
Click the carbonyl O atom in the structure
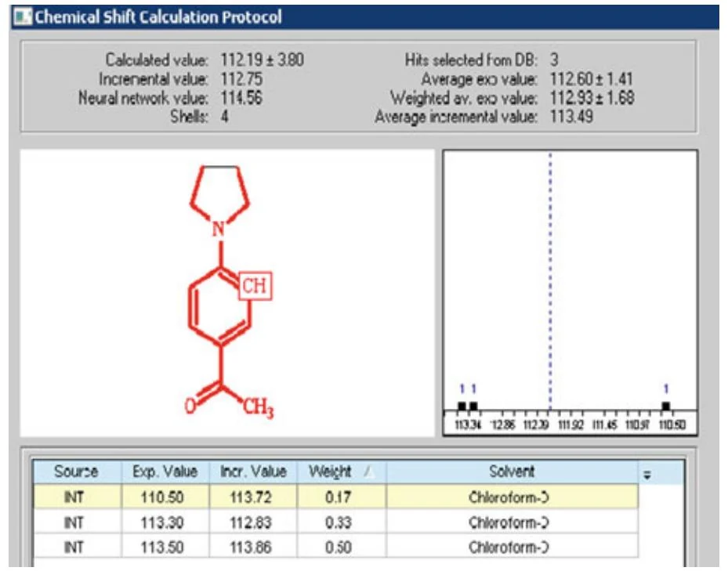tap(190, 406)
